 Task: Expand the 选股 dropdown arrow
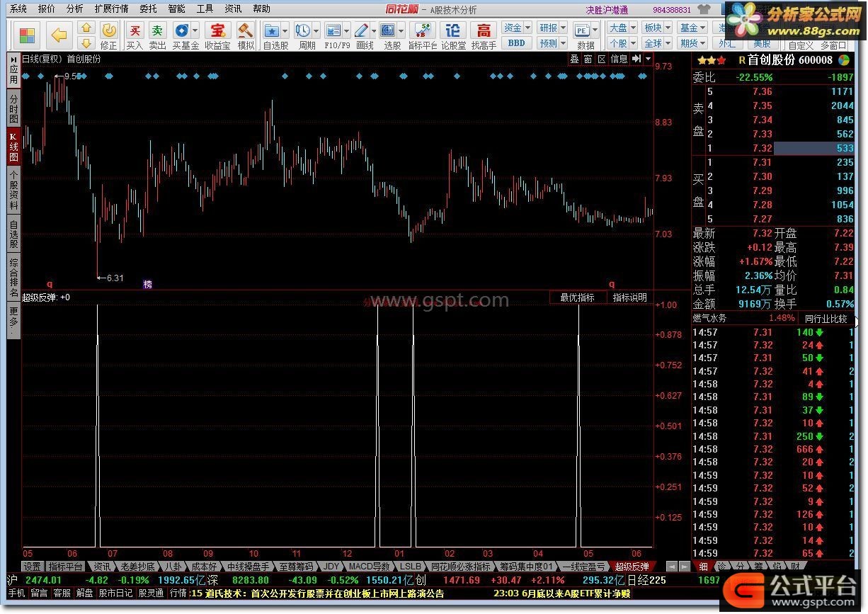point(400,31)
